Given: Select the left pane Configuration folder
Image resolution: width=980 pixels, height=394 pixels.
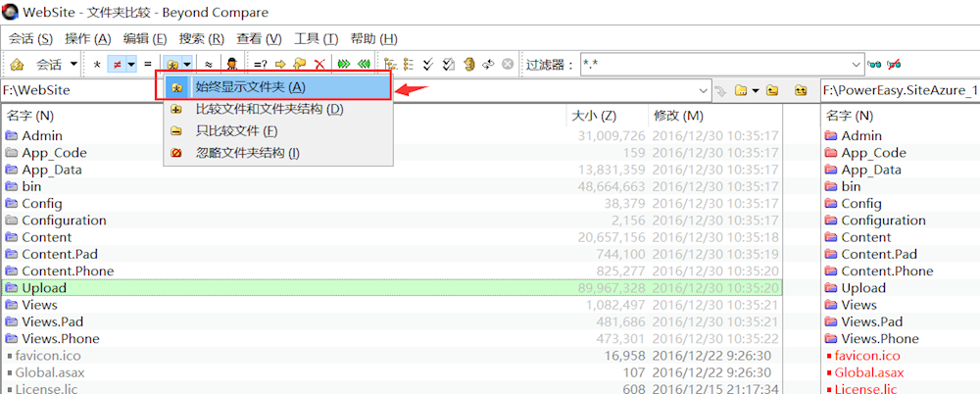Looking at the screenshot, I should pyautogui.click(x=64, y=221).
